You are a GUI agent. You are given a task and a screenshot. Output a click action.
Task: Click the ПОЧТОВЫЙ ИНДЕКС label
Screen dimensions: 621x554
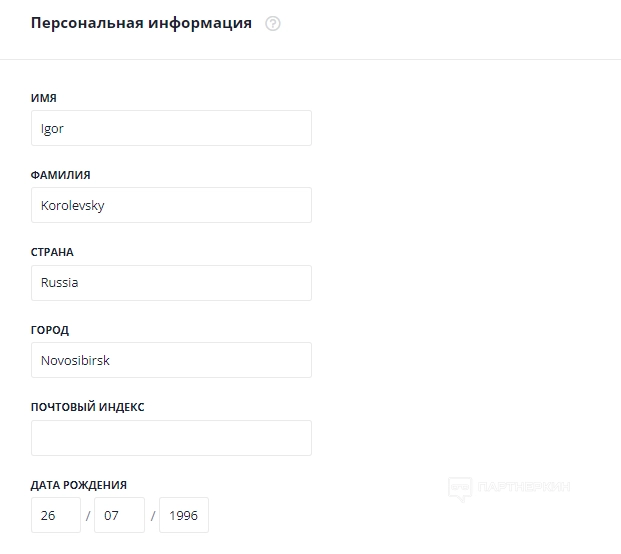click(x=88, y=407)
